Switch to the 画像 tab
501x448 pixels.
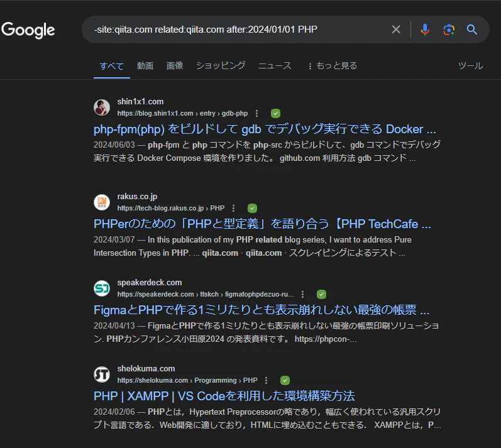(175, 66)
